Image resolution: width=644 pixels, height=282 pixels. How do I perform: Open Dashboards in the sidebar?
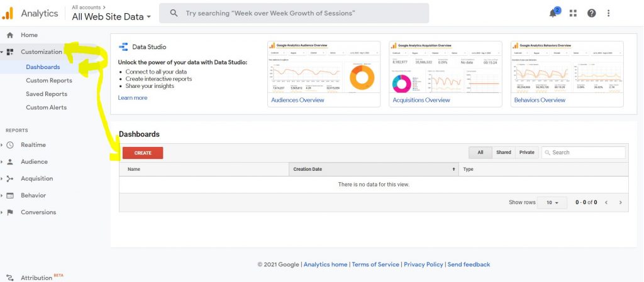(43, 67)
